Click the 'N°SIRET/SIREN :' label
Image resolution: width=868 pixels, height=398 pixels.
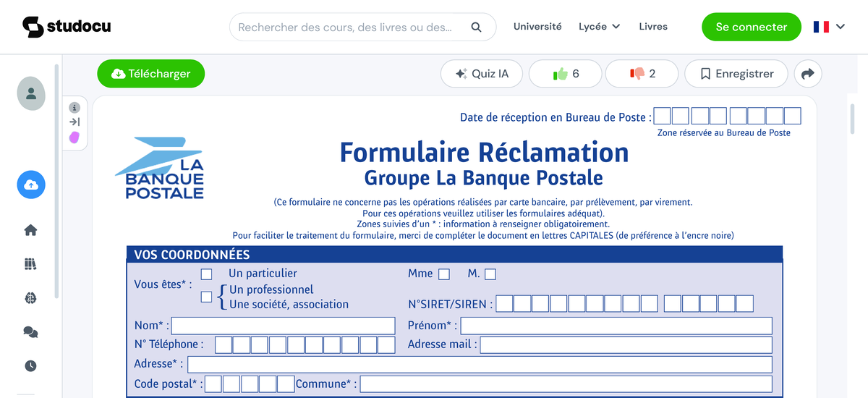point(451,305)
